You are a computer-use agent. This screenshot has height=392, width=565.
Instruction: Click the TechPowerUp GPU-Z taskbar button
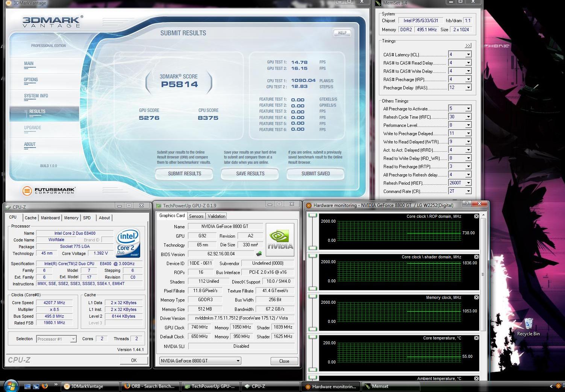[210, 386]
